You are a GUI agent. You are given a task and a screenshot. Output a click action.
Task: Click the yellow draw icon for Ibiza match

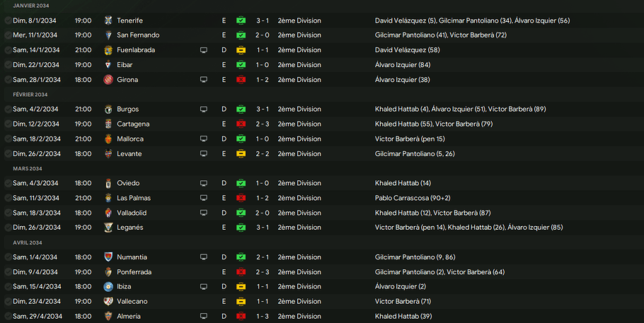241,287
